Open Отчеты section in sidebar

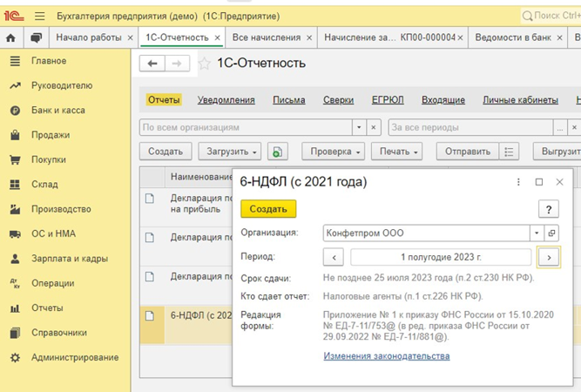click(47, 308)
